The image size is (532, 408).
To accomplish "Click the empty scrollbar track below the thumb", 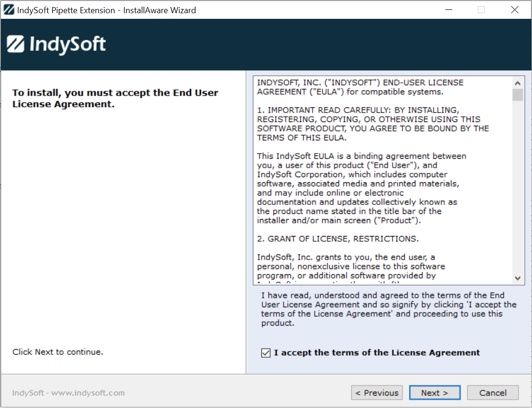I will tap(518, 188).
